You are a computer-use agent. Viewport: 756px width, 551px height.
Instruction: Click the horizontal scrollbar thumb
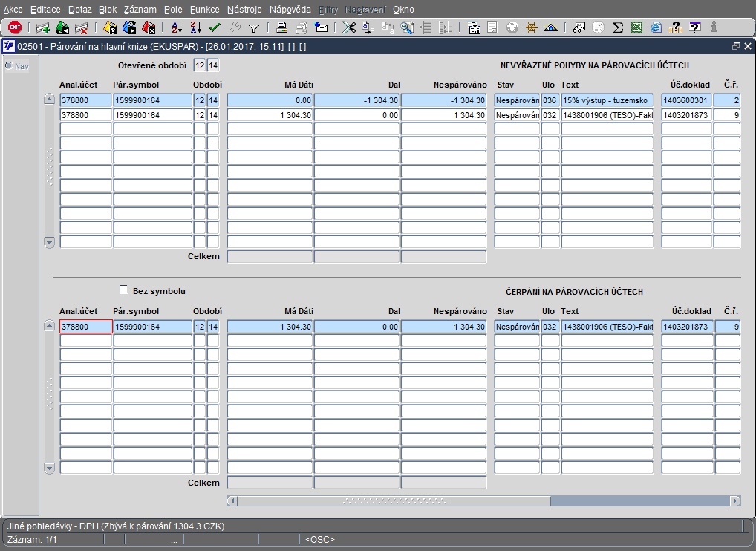point(394,501)
